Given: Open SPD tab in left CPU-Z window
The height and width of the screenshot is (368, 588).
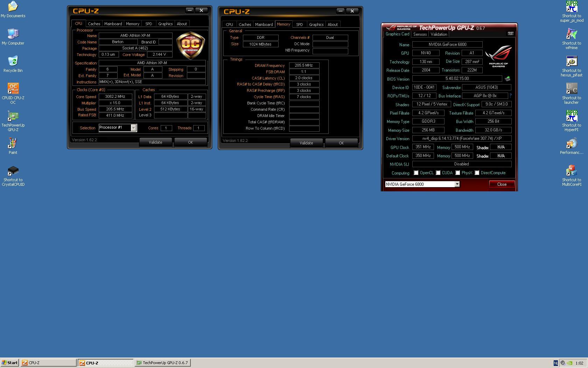Looking at the screenshot, I should pyautogui.click(x=149, y=24).
